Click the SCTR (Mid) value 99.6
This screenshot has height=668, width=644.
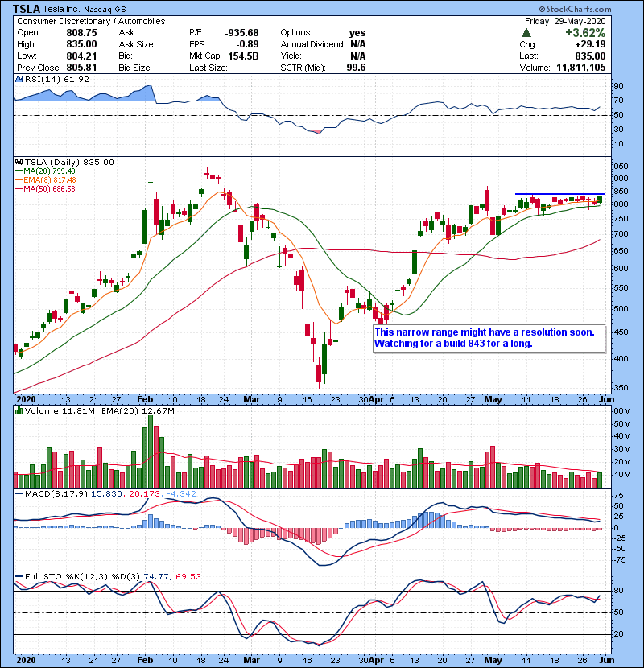point(356,68)
